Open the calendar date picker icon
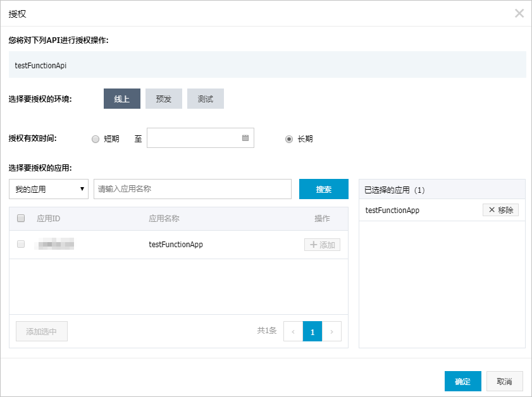This screenshot has width=532, height=397. click(245, 138)
